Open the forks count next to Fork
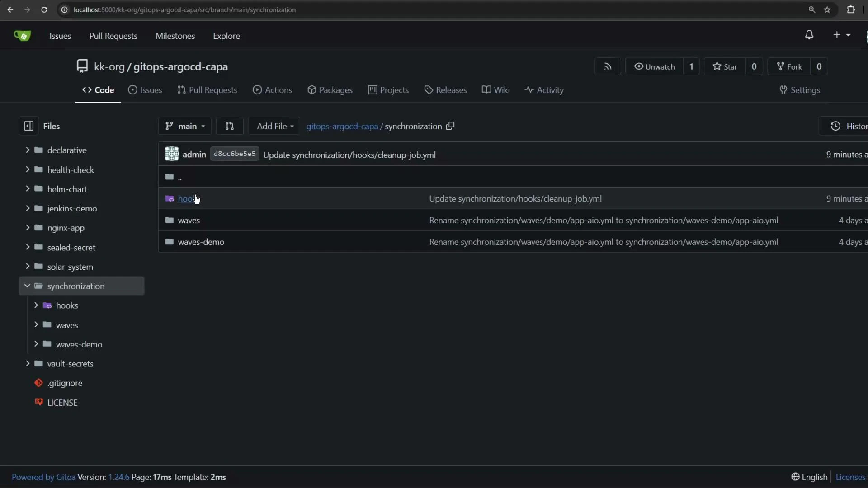Viewport: 868px width, 488px height. [x=819, y=66]
